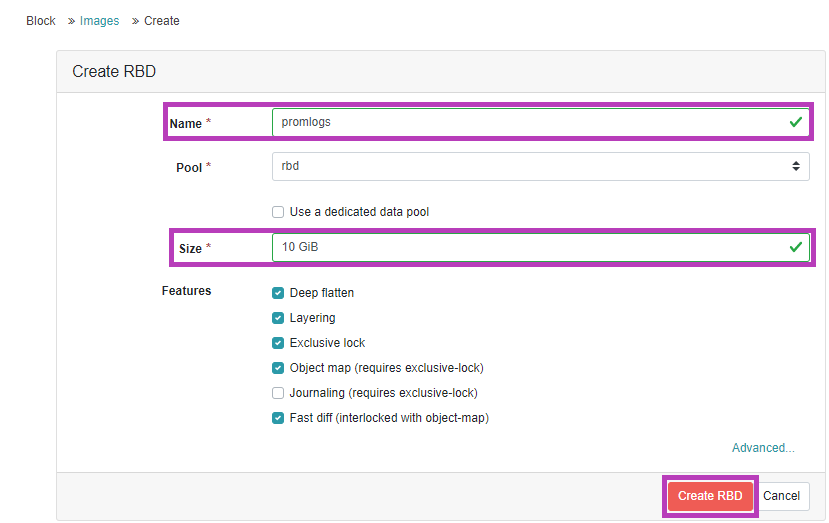The height and width of the screenshot is (523, 829).
Task: Enable Use a dedicated data pool
Action: click(278, 212)
